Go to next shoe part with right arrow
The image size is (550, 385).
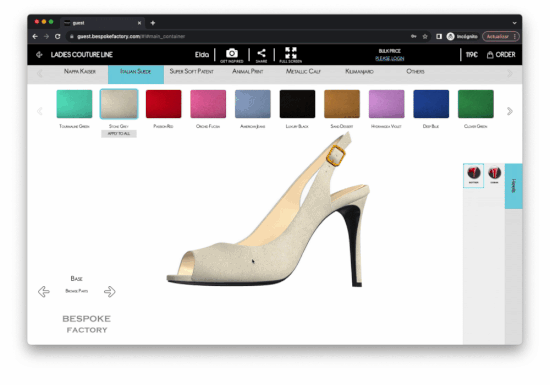(109, 291)
